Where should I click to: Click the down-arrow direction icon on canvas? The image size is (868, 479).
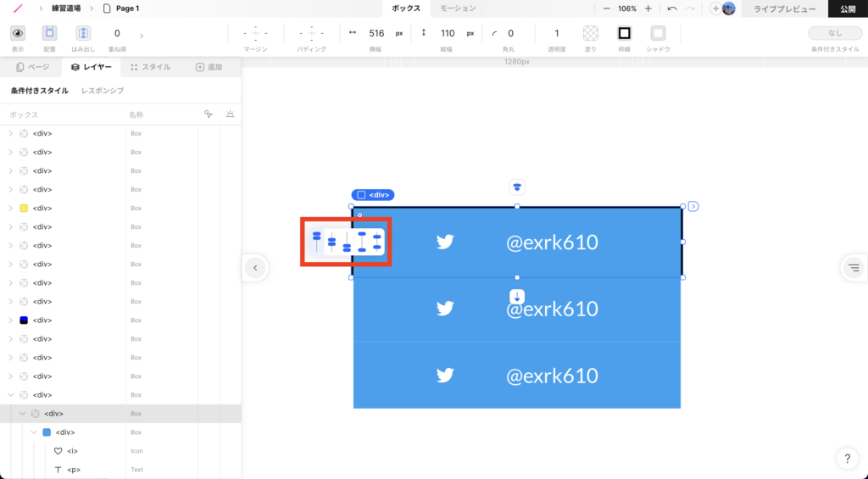(517, 296)
